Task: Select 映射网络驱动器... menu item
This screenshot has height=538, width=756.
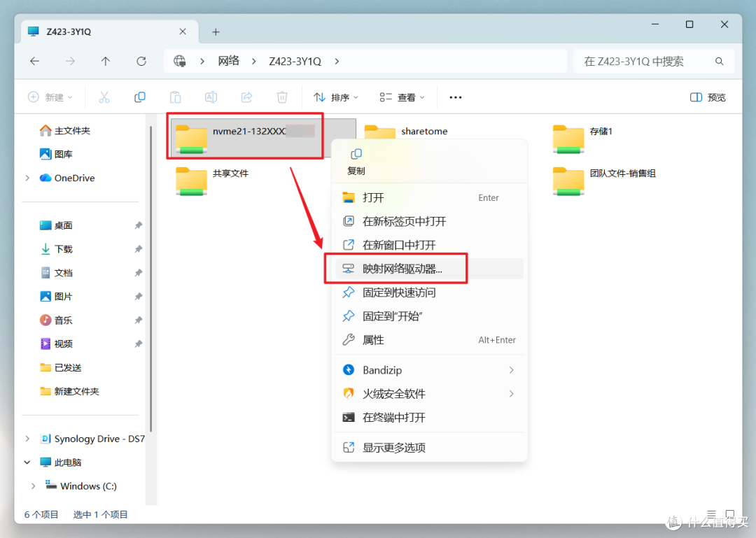Action: click(429, 269)
